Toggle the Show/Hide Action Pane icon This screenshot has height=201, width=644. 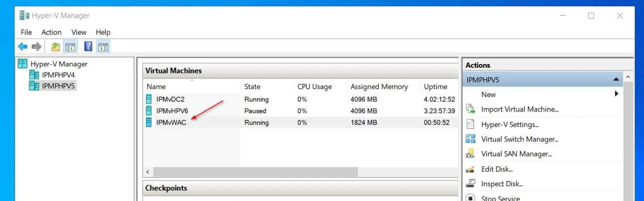[x=103, y=47]
